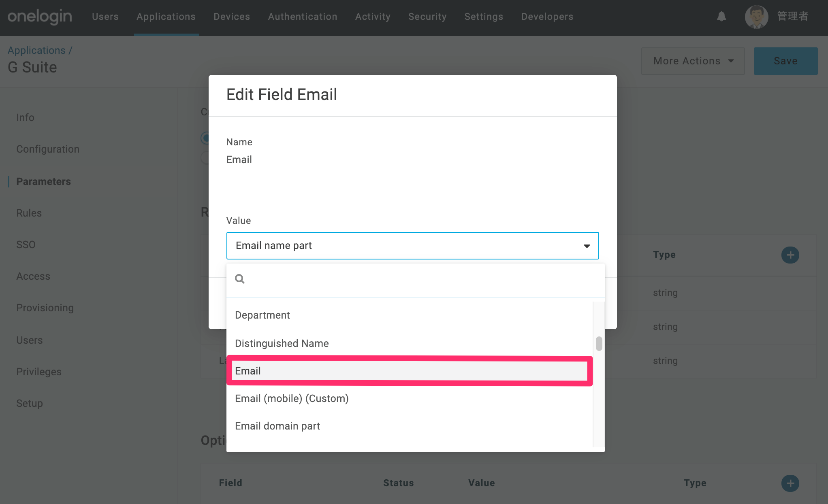The image size is (828, 504).
Task: Open the Privileges sidebar tab
Action: click(x=39, y=372)
